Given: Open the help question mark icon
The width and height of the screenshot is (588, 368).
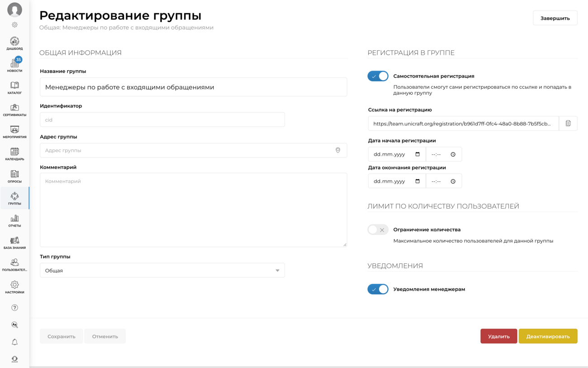Looking at the screenshot, I should [14, 308].
